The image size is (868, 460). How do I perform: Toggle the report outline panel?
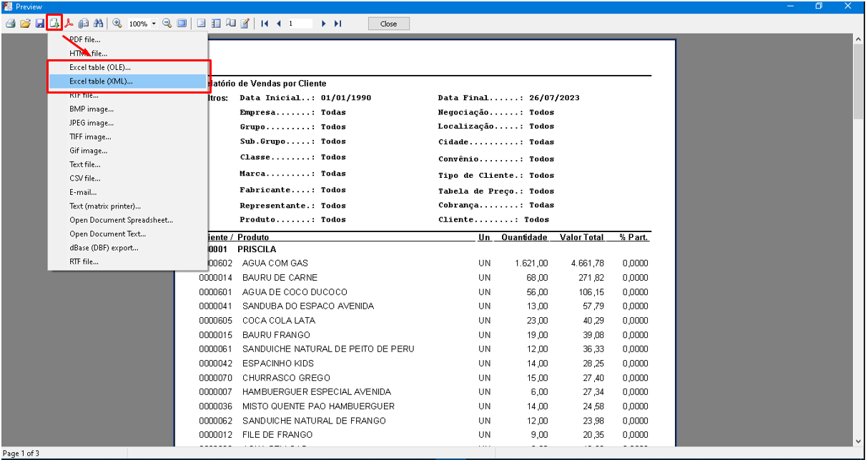201,24
